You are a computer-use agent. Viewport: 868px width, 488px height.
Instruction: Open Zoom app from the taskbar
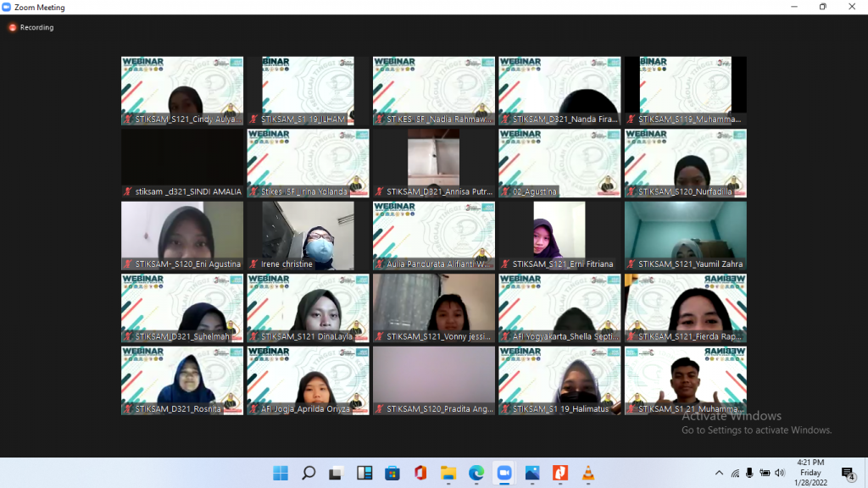[x=504, y=473]
